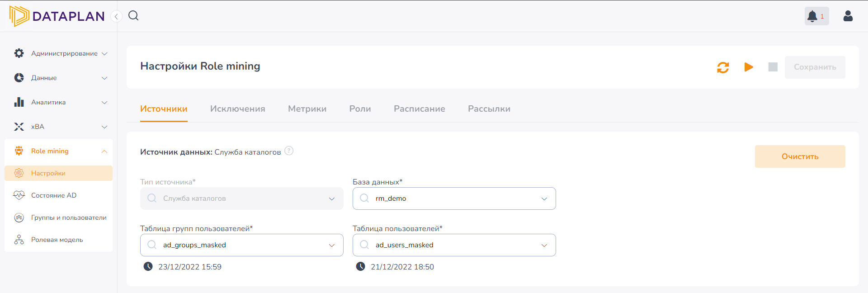Click the DATAPLAN logo
Screen dimensions: 868x293
click(57, 16)
